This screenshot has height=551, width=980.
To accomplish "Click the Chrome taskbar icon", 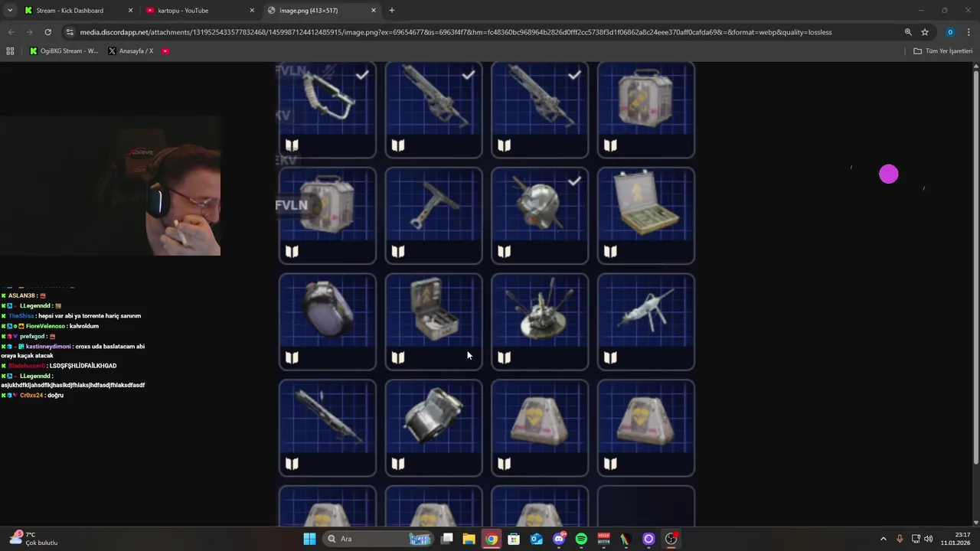I will point(492,539).
